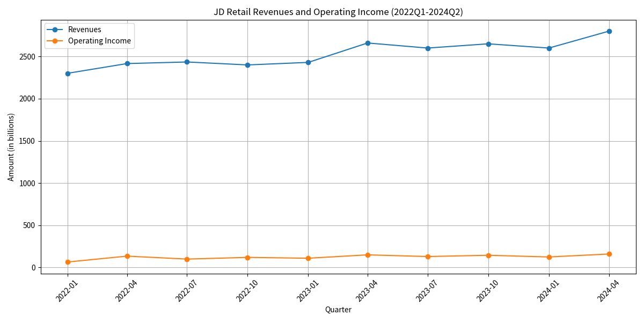Image resolution: width=644 pixels, height=322 pixels.
Task: Select the Revenues data point at 2023-04
Action: coord(368,43)
